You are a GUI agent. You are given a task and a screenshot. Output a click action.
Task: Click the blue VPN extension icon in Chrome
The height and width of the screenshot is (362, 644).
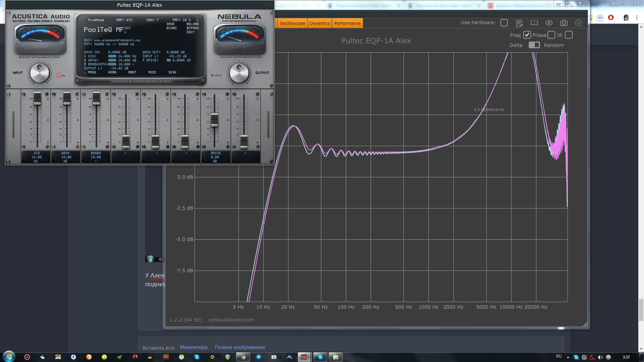[x=600, y=17]
